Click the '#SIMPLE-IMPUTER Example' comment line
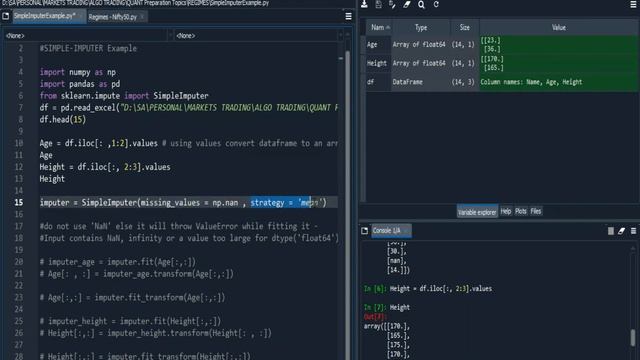The width and height of the screenshot is (640, 360). (x=88, y=49)
